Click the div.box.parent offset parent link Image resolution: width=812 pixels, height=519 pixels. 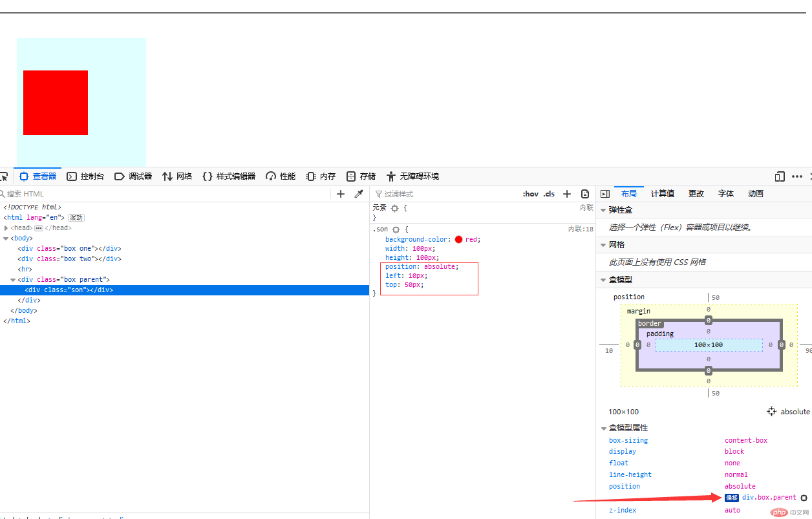pyautogui.click(x=769, y=498)
